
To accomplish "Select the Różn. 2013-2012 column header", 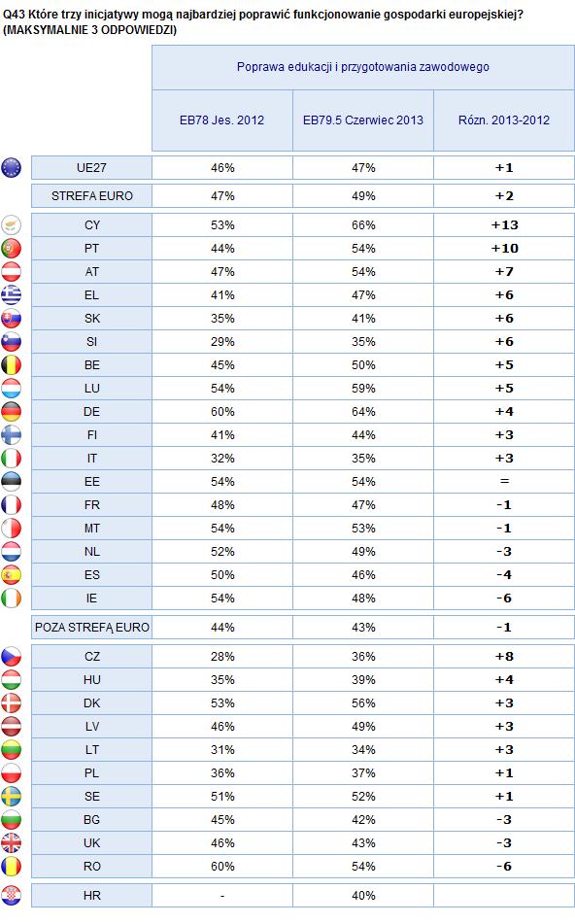I will coord(504,120).
